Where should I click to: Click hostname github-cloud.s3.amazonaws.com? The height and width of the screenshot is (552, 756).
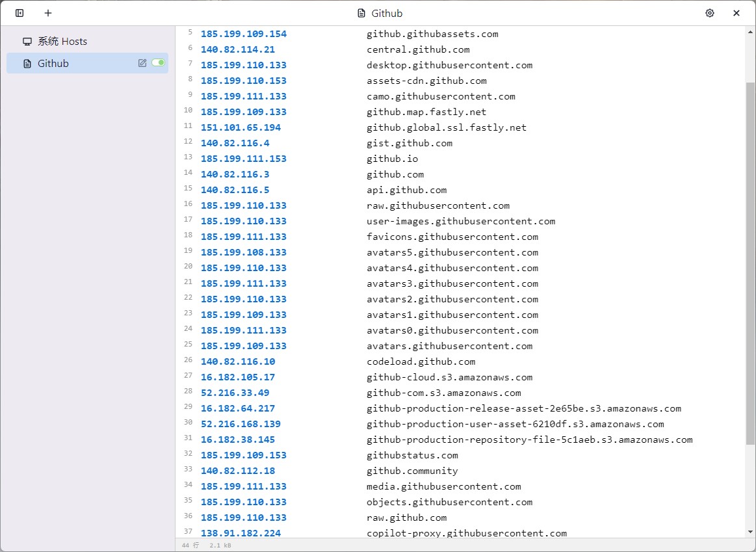point(449,378)
